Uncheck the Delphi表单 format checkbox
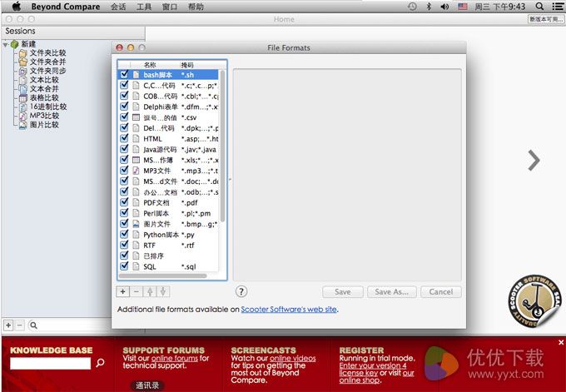This screenshot has width=566, height=392. coord(124,107)
